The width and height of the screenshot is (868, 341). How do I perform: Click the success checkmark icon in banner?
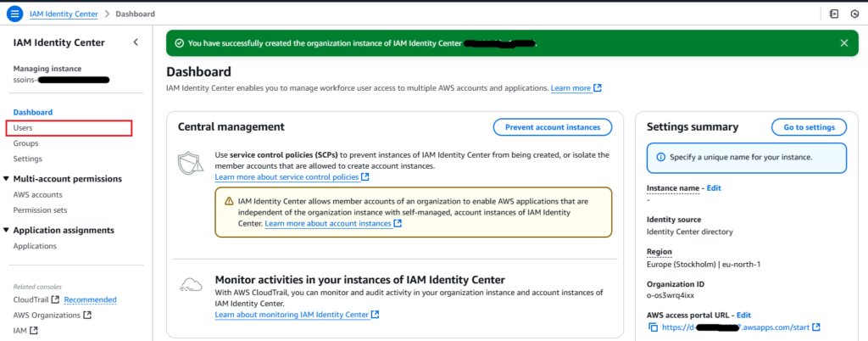(x=179, y=43)
